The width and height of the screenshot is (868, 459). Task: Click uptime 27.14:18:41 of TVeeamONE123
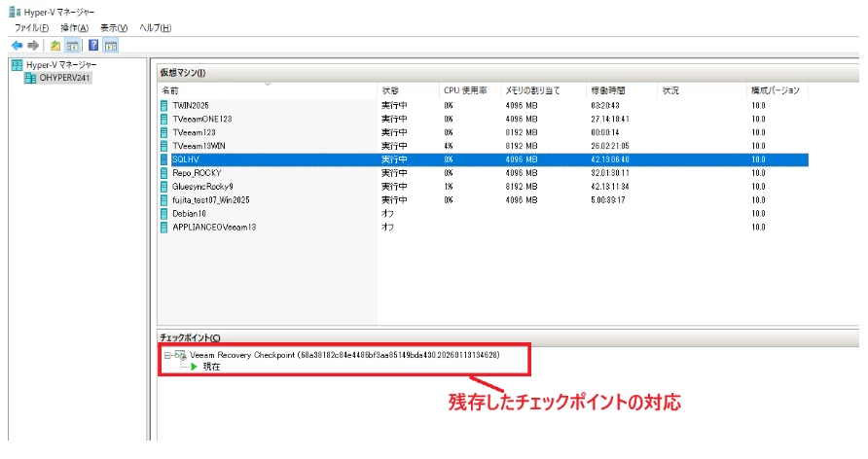coord(610,119)
